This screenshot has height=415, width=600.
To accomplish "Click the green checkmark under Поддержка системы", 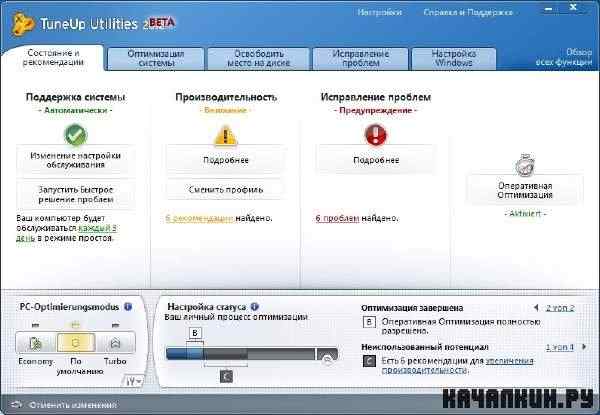I will click(x=76, y=135).
